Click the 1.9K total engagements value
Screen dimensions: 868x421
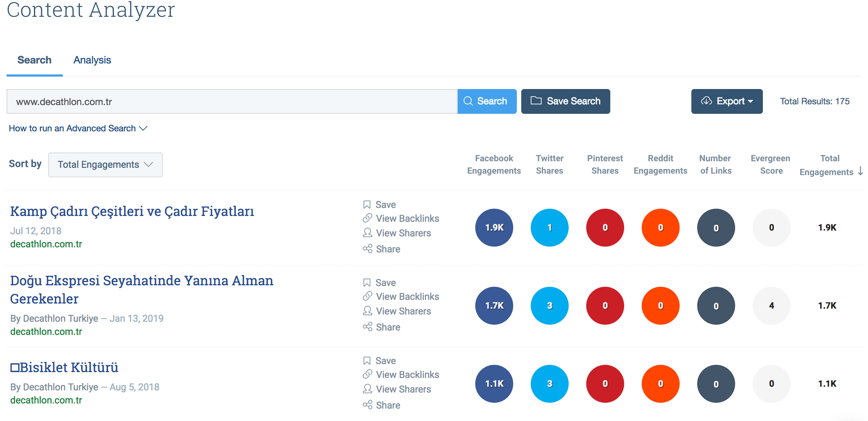pyautogui.click(x=827, y=228)
